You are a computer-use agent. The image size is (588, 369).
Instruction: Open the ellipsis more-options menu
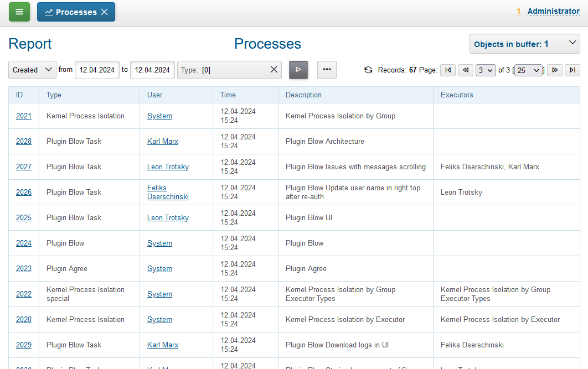326,70
